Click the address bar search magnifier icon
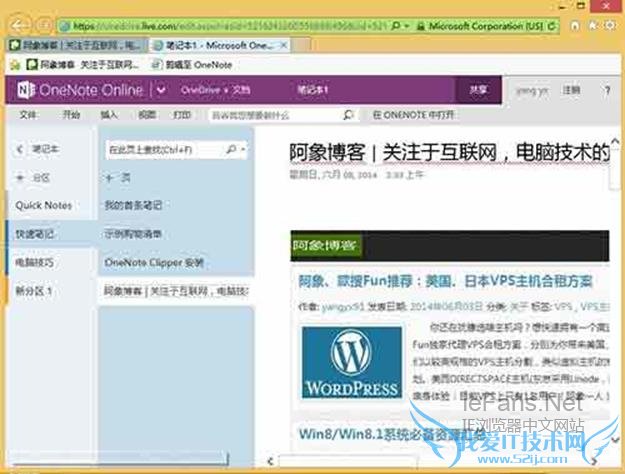This screenshot has height=474, width=625. pyautogui.click(x=396, y=26)
